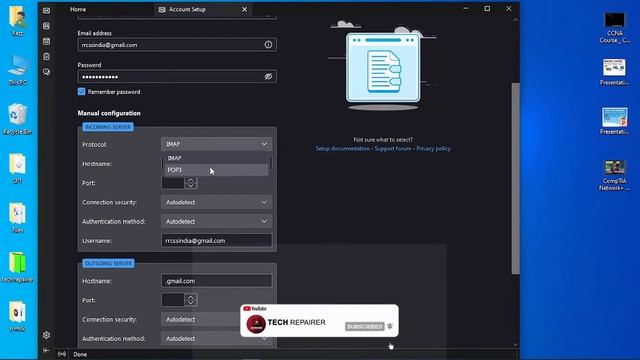Collapse the spaces toolbar arrow icon

[46, 350]
